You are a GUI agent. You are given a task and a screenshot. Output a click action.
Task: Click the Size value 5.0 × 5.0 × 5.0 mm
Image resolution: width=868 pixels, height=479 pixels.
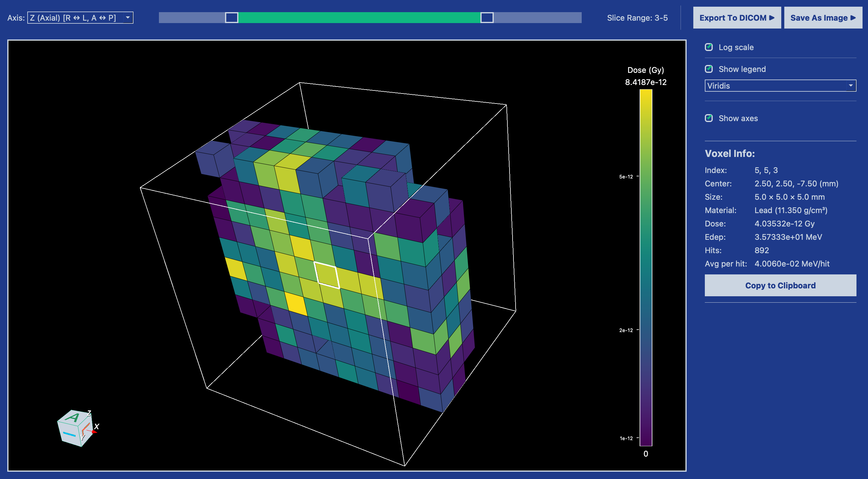point(789,197)
